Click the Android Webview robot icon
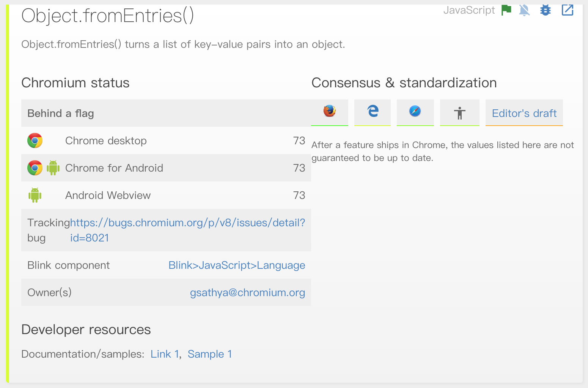Viewport: 588px width, 388px height. [35, 195]
